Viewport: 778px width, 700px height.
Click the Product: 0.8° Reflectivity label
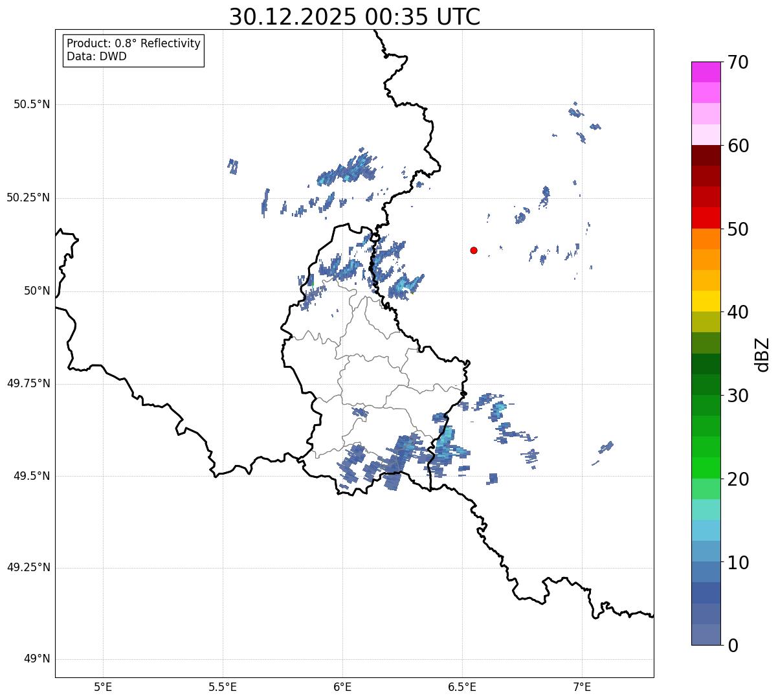click(x=134, y=43)
